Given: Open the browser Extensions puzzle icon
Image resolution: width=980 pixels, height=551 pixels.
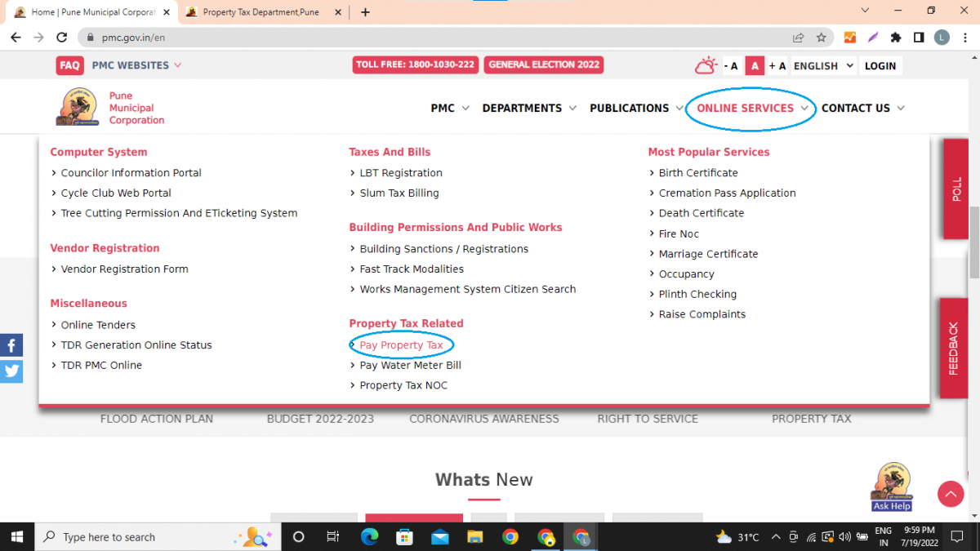Looking at the screenshot, I should (x=895, y=37).
